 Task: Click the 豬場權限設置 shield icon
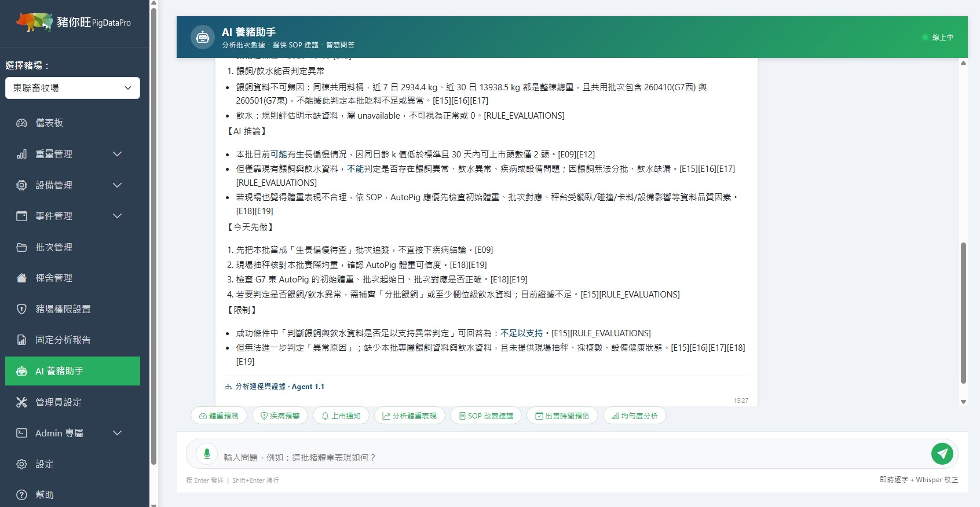point(21,309)
